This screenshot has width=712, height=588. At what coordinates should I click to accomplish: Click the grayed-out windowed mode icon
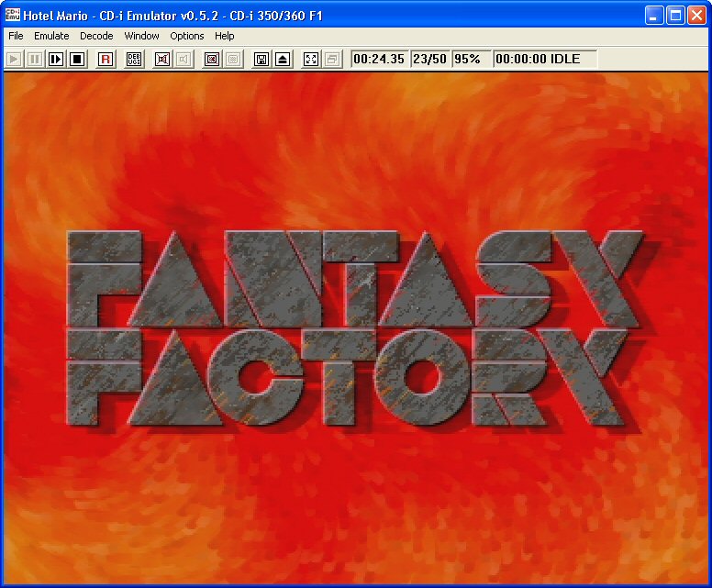click(332, 59)
